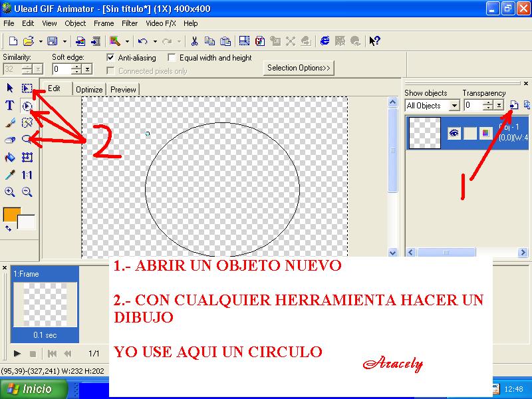Select the rectangle selection tool

tap(27, 88)
